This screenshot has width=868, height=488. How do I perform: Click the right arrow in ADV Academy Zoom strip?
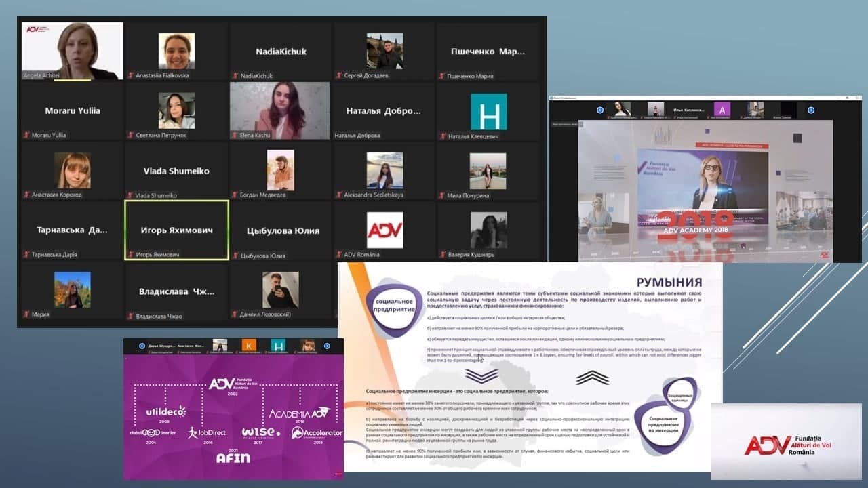[810, 110]
